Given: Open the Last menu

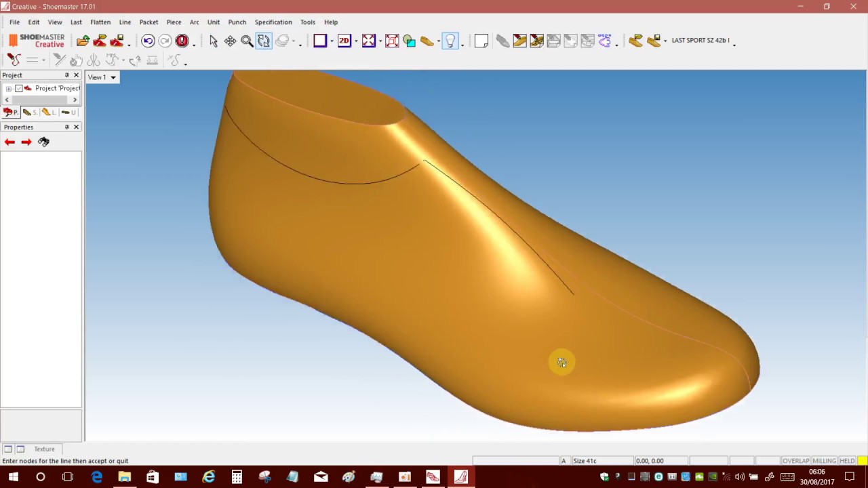Looking at the screenshot, I should 76,22.
